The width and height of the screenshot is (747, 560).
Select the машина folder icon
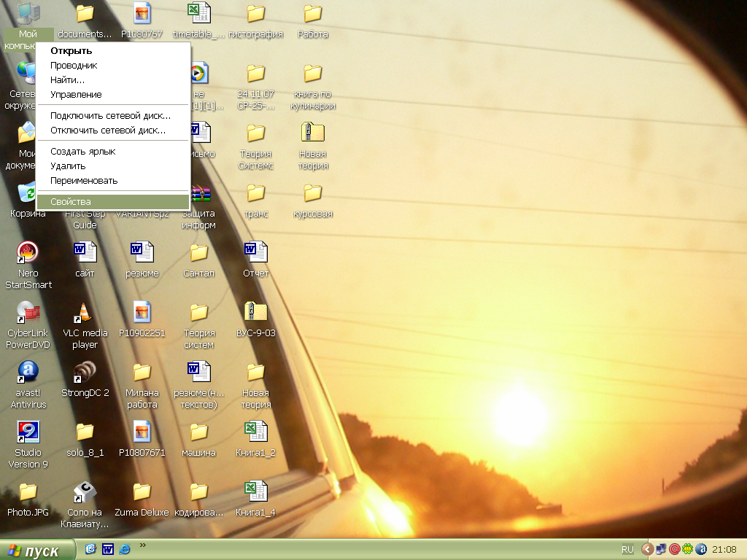pyautogui.click(x=198, y=432)
